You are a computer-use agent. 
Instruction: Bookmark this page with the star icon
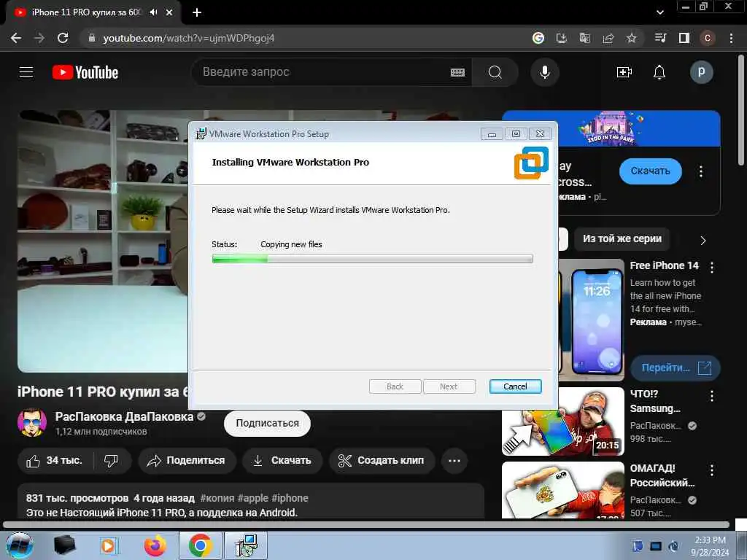point(631,38)
